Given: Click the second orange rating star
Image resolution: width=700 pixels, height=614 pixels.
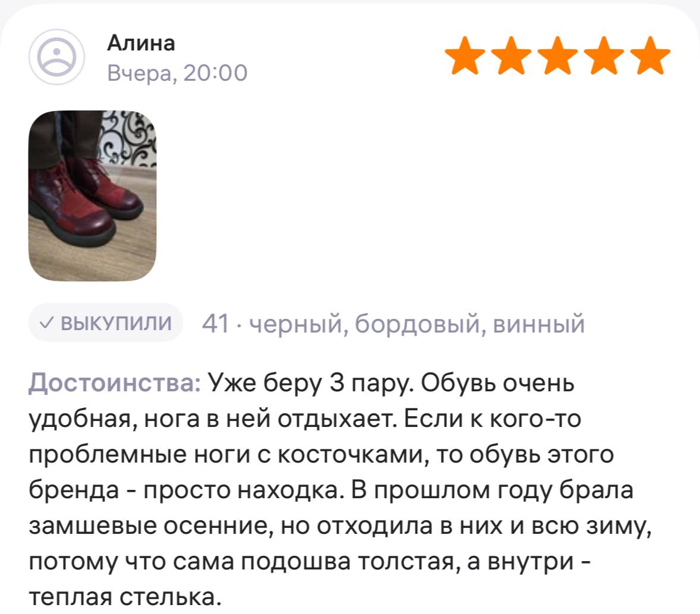Looking at the screenshot, I should (511, 55).
